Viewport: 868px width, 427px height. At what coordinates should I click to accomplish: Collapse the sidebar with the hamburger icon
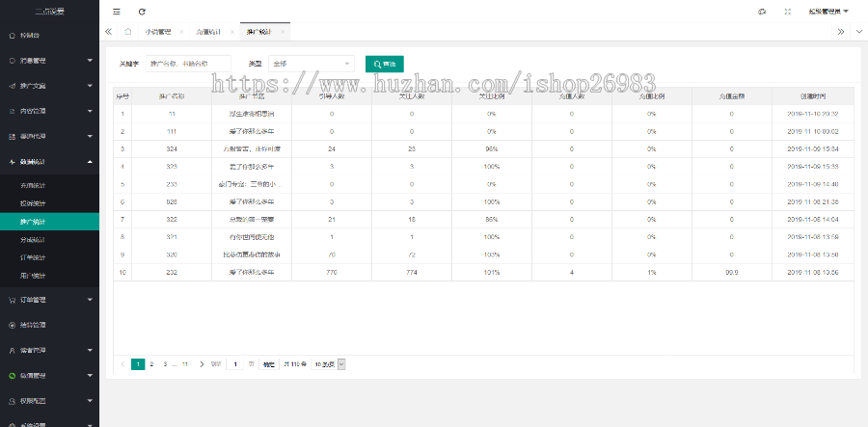coord(117,12)
